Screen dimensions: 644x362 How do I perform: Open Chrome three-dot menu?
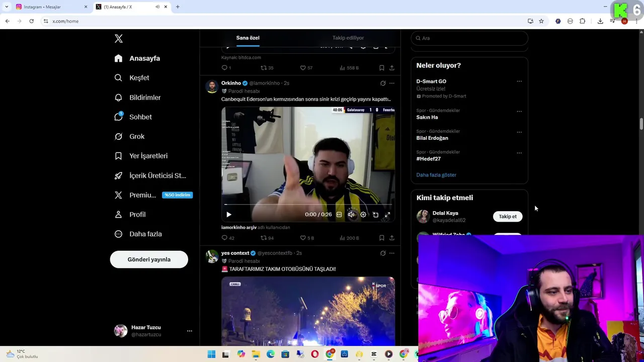636,21
